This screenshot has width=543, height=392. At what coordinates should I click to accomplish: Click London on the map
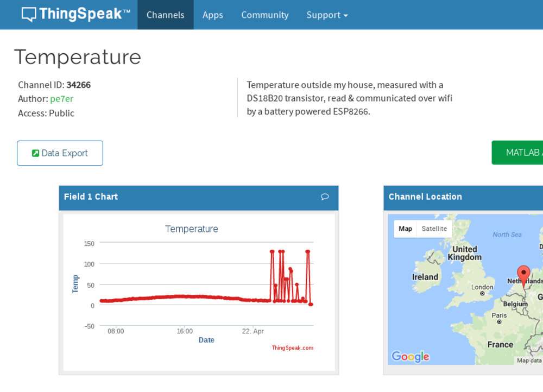click(x=482, y=288)
